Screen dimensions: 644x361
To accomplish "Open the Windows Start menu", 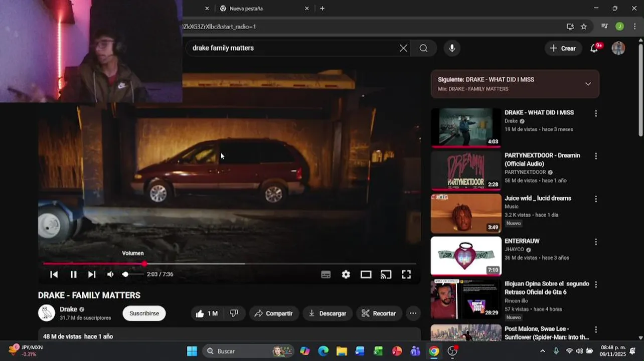I will (192, 351).
